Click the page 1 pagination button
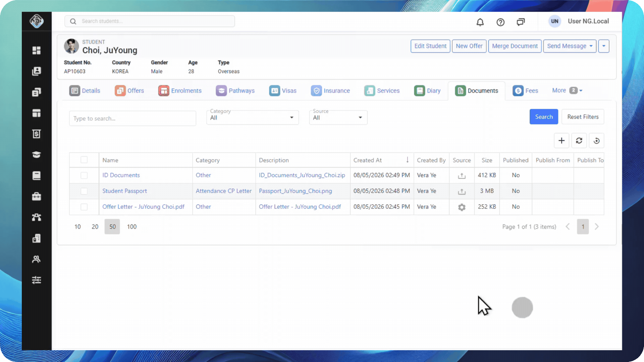644x362 pixels. coord(583,227)
